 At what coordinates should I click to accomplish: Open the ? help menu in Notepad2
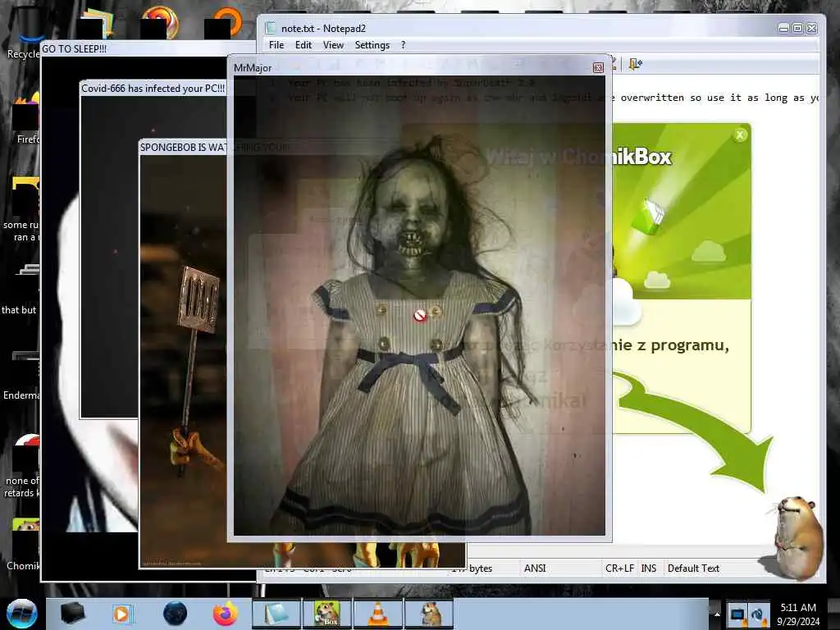click(404, 45)
